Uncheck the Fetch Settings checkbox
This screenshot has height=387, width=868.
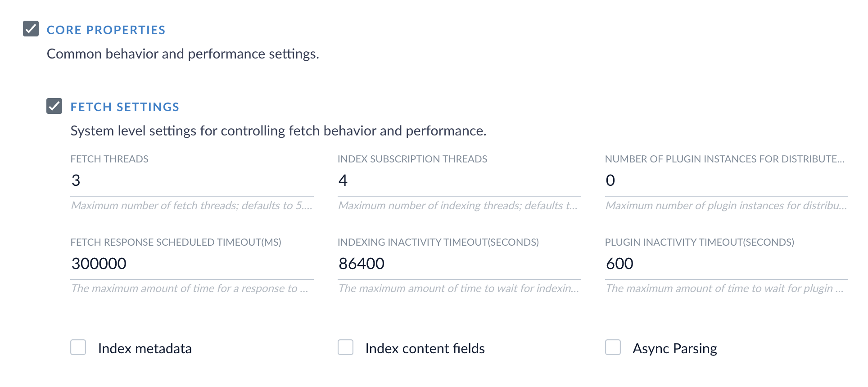[x=54, y=106]
